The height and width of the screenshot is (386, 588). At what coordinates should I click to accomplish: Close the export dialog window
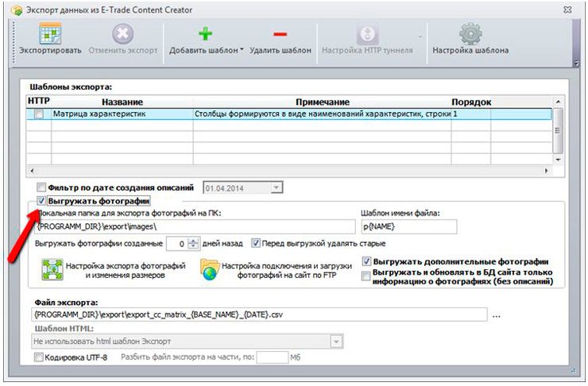(x=567, y=10)
